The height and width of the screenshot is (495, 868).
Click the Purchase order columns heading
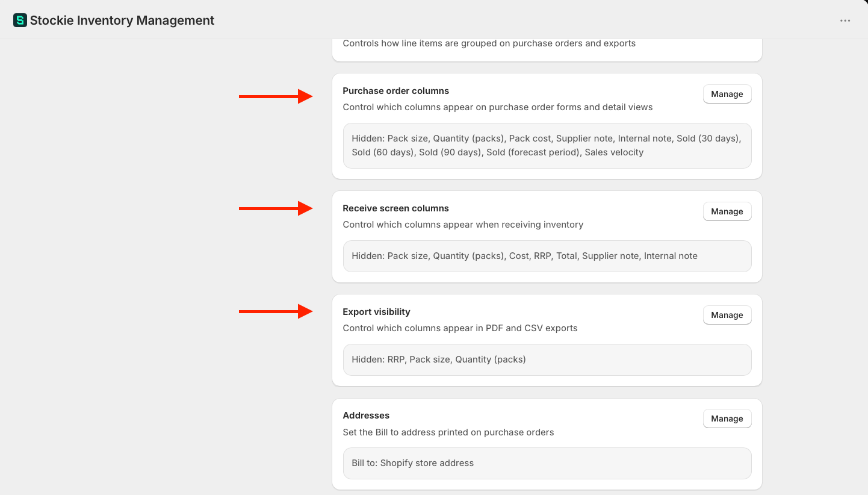pyautogui.click(x=396, y=91)
